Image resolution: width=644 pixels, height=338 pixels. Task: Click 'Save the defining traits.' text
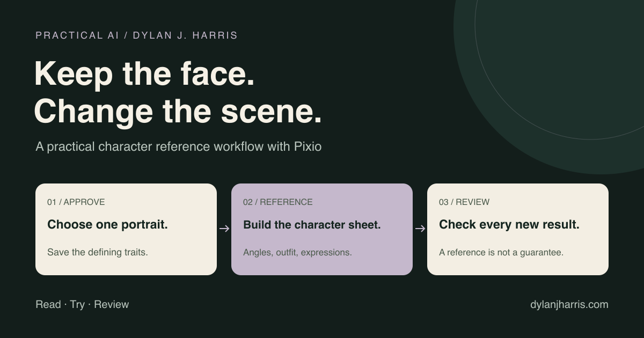(x=98, y=252)
